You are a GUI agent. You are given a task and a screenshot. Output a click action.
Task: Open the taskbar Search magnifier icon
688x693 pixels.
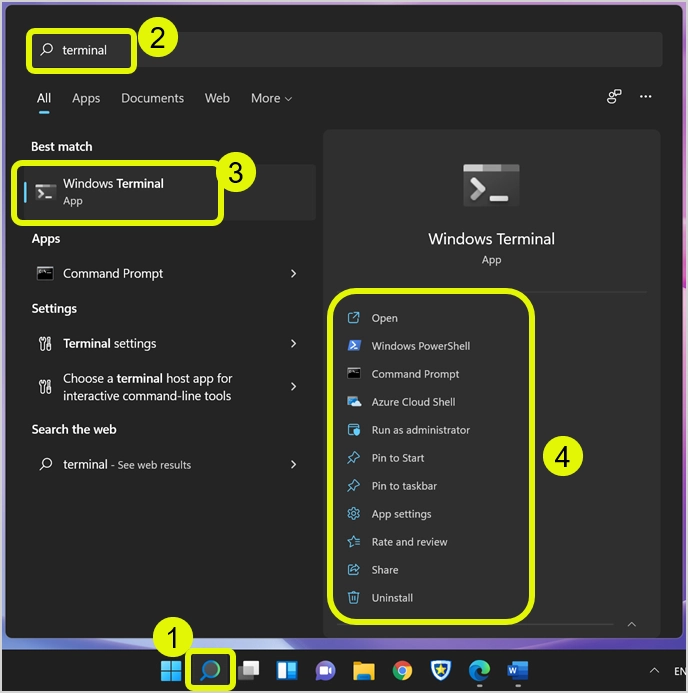coord(210,671)
